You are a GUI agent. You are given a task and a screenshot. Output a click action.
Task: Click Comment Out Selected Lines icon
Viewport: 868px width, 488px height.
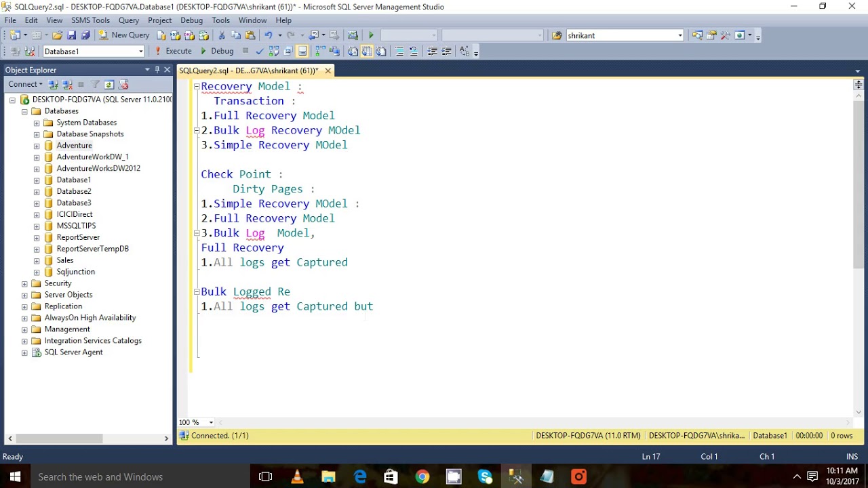pos(399,51)
